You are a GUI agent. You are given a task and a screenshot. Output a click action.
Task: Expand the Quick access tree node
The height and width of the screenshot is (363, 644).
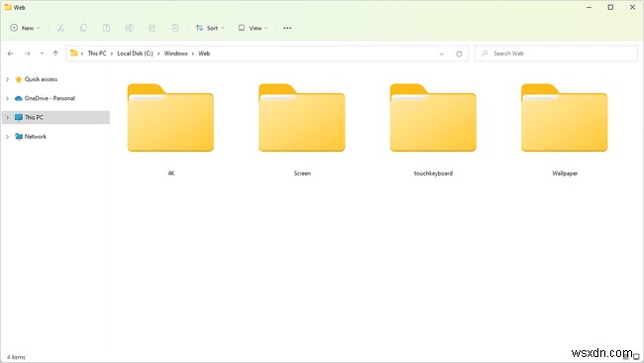[x=7, y=79]
